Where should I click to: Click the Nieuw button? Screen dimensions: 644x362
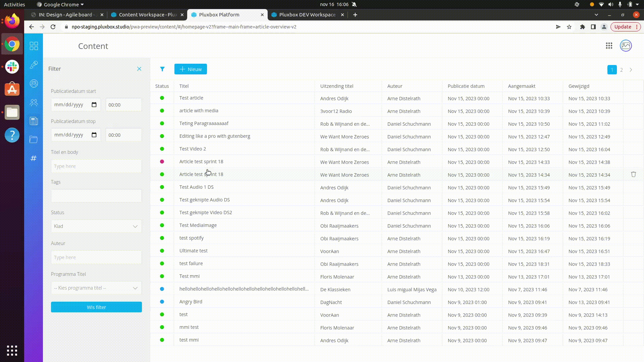191,69
